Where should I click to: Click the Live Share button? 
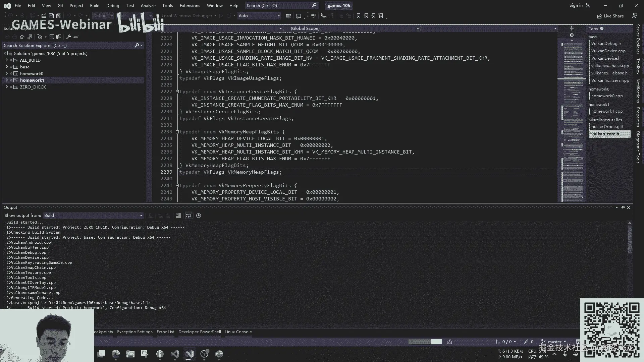[x=610, y=16]
